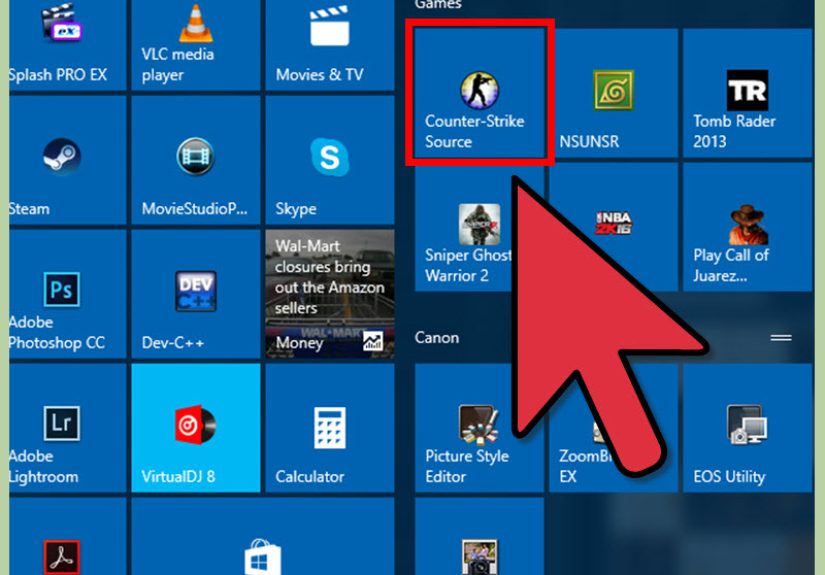Viewport: 825px width, 575px height.
Task: Open the Calculator tile
Action: [330, 428]
